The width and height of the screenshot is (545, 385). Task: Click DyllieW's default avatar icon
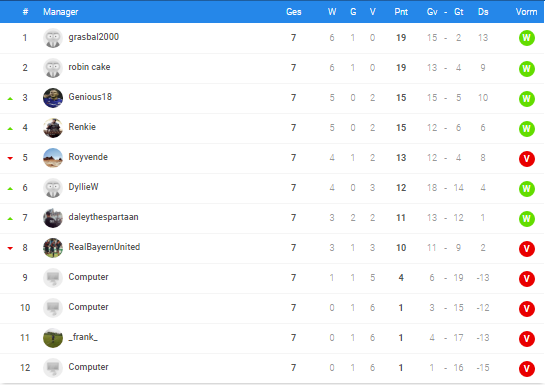(x=53, y=188)
